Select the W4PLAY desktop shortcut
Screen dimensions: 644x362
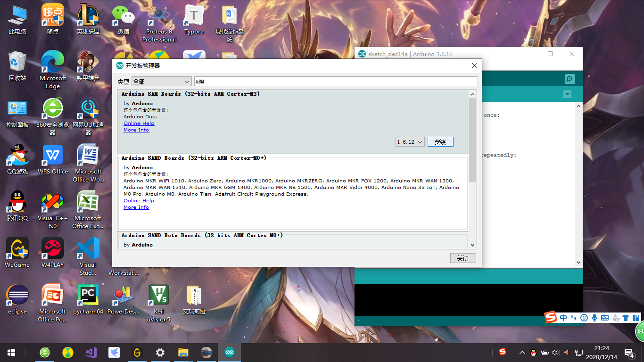(53, 253)
